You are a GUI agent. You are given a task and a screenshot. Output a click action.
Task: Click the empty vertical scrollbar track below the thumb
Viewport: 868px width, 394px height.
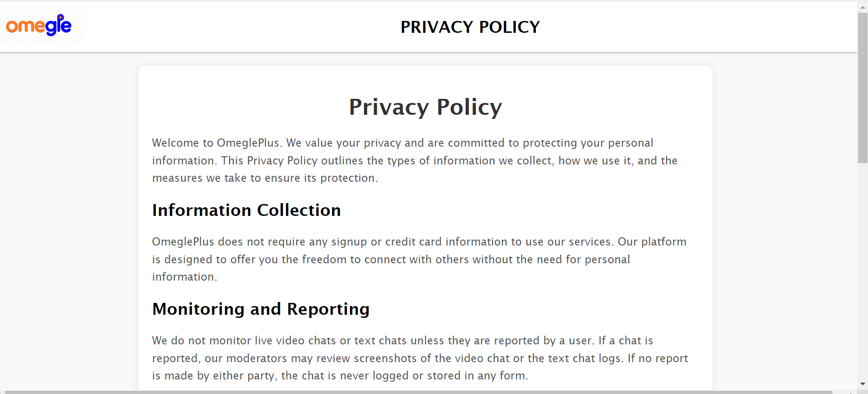click(863, 271)
